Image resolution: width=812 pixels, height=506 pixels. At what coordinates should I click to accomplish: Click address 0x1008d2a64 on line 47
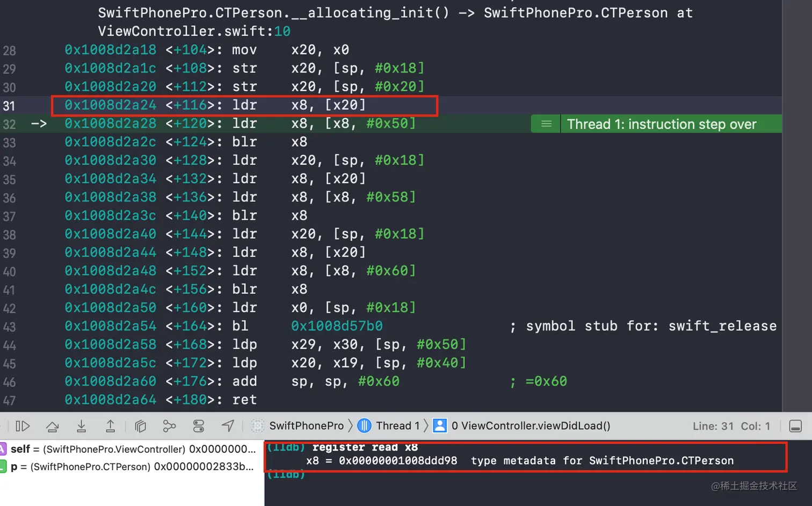111,400
